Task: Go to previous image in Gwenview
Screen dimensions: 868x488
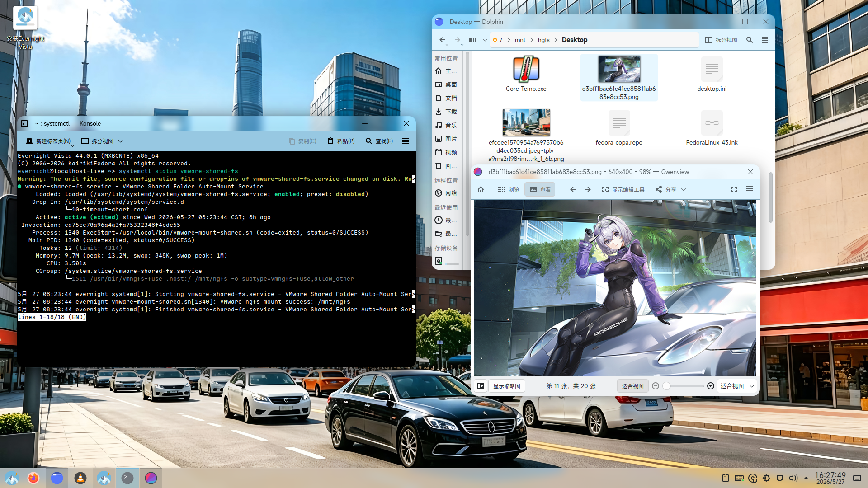Action: point(573,190)
